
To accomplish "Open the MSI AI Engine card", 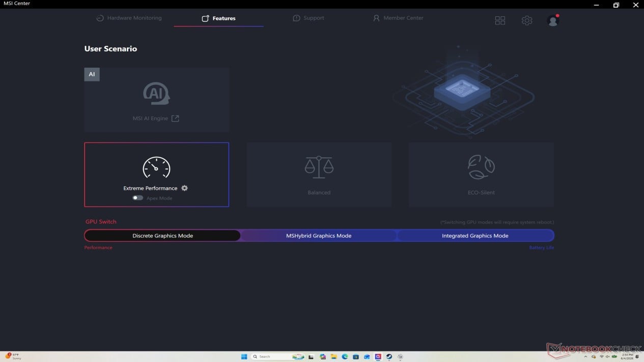I will pyautogui.click(x=156, y=100).
